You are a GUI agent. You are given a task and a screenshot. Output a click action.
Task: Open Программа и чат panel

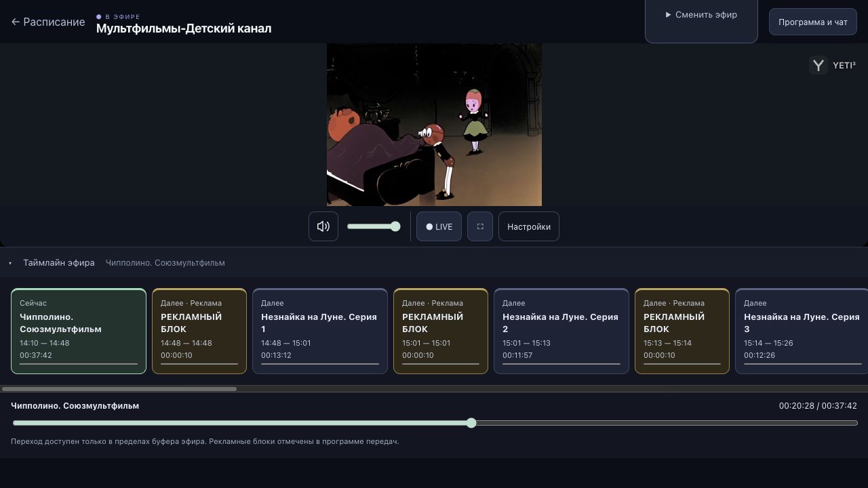[x=813, y=22]
